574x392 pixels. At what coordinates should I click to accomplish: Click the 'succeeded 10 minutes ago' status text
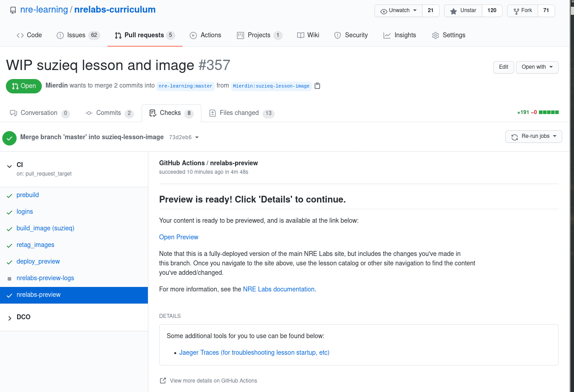click(x=204, y=172)
